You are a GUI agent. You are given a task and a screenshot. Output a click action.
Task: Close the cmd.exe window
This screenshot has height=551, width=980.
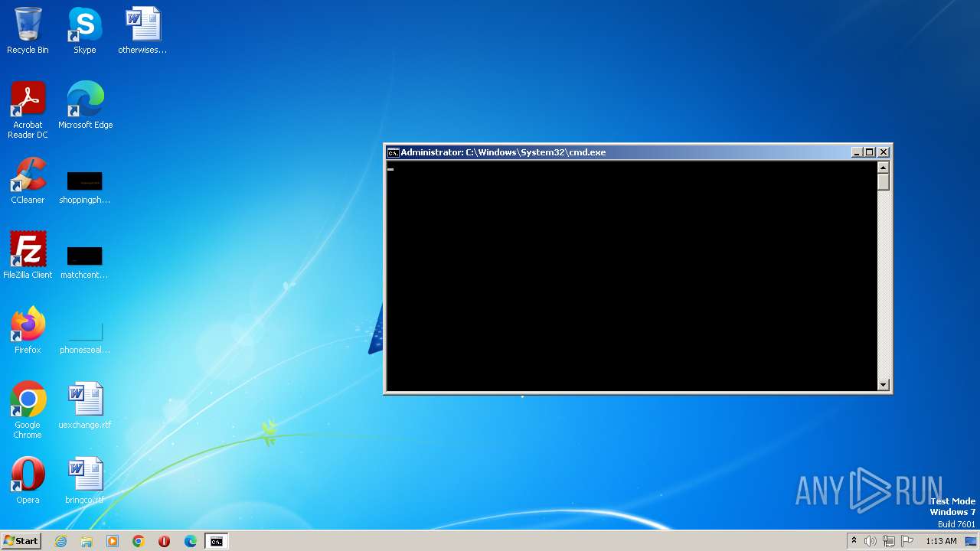(884, 152)
